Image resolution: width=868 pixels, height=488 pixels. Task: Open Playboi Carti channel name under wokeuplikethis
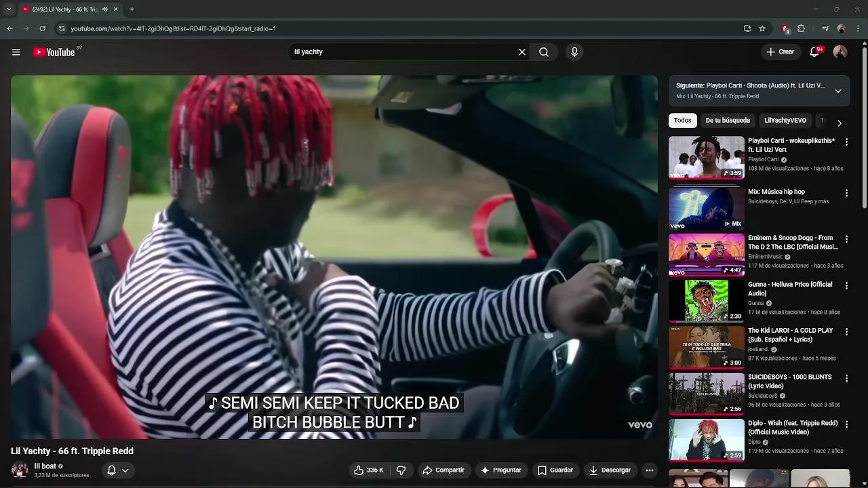point(763,160)
